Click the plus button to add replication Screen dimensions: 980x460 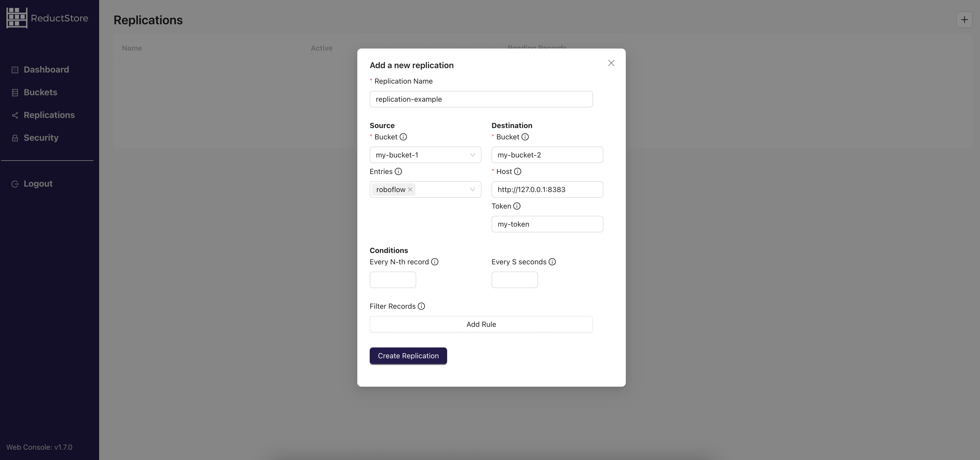tap(965, 19)
